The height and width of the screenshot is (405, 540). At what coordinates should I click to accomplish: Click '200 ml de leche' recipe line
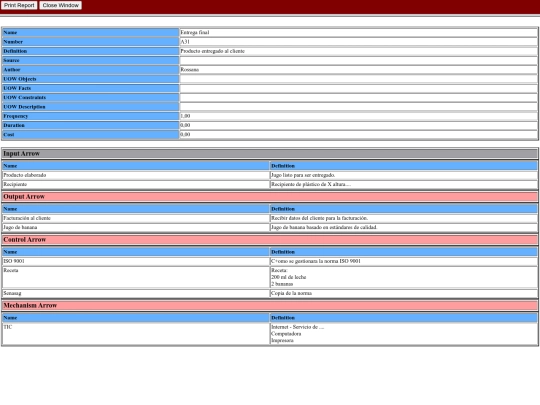[x=289, y=277]
